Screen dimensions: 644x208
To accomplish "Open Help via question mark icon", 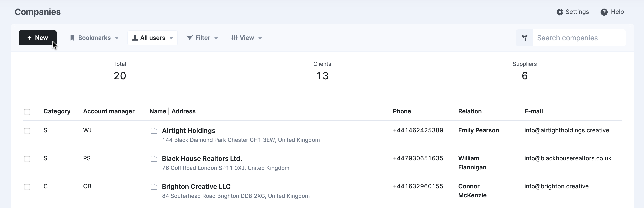I will tap(604, 12).
